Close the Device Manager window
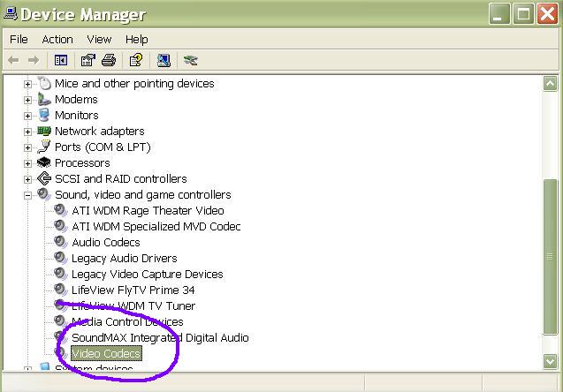 point(547,14)
